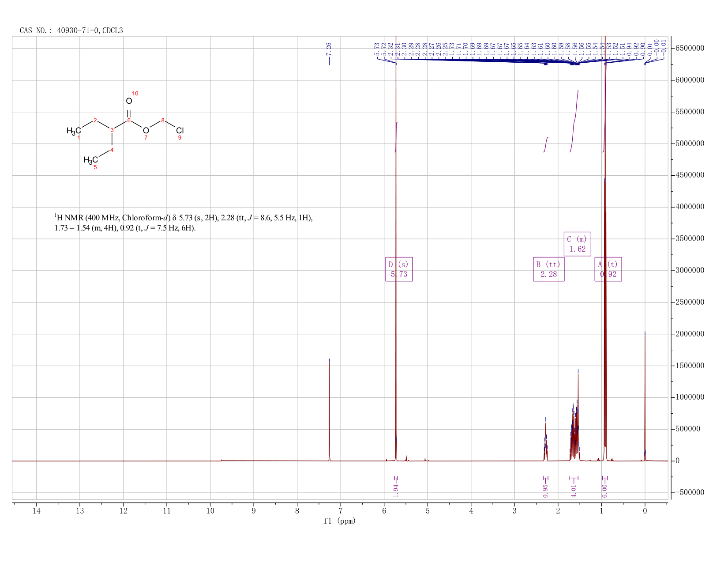Select the C (m) 1.62 multiplet box
The image size is (728, 563).
click(577, 244)
